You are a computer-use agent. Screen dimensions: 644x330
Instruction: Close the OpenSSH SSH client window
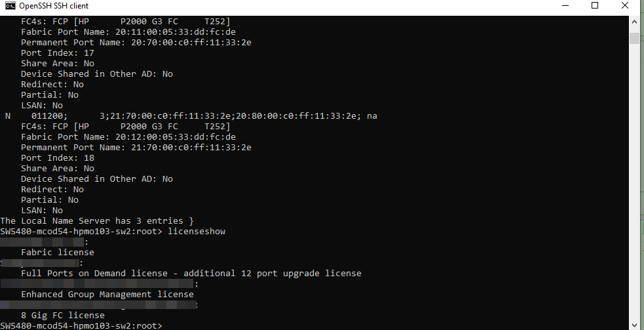coord(625,6)
